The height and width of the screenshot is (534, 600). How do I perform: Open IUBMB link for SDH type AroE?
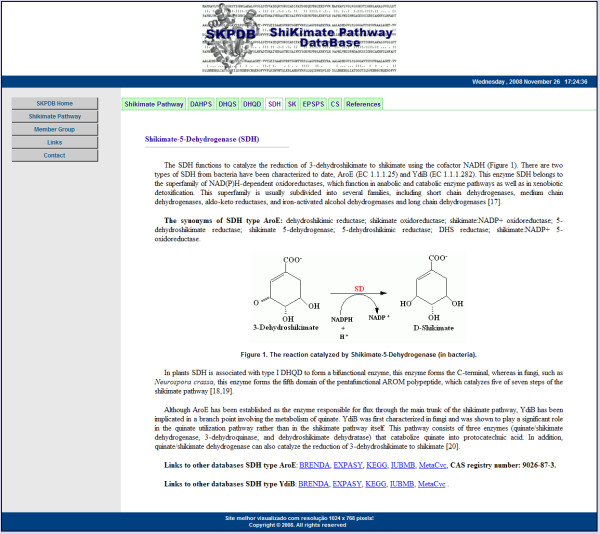click(x=403, y=465)
